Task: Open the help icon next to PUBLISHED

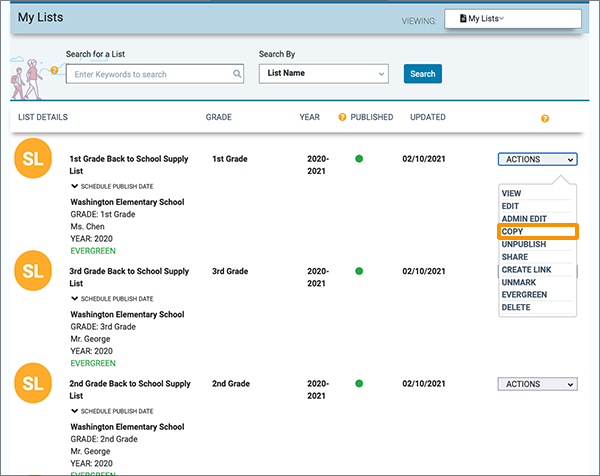Action: 342,117
